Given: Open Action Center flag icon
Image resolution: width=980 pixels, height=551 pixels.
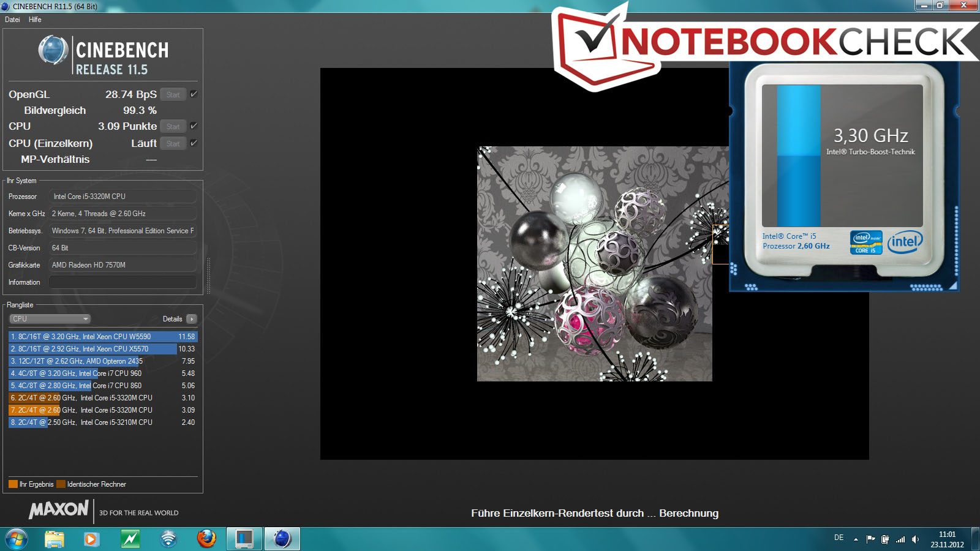Looking at the screenshot, I should tap(870, 539).
